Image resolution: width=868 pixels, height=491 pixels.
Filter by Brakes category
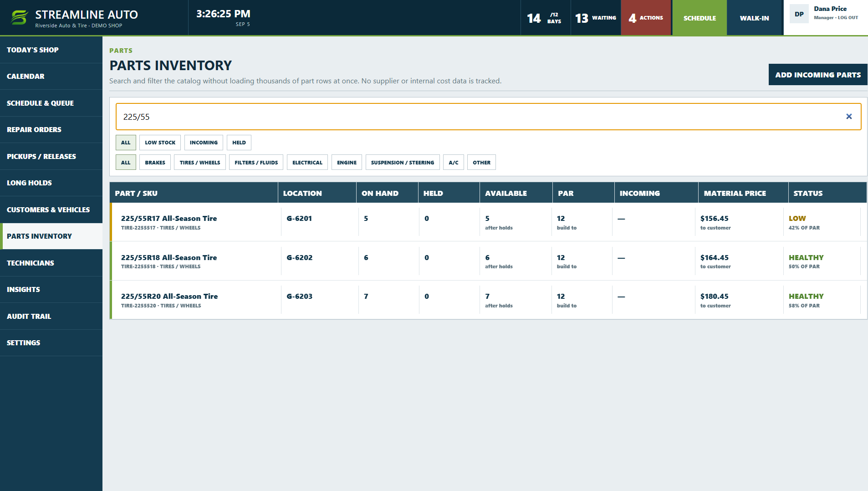(x=155, y=163)
